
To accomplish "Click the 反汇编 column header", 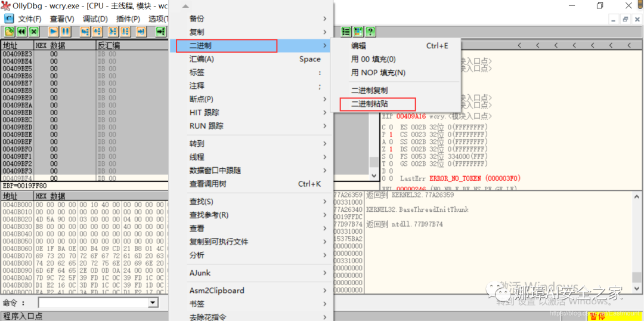I will 132,45.
